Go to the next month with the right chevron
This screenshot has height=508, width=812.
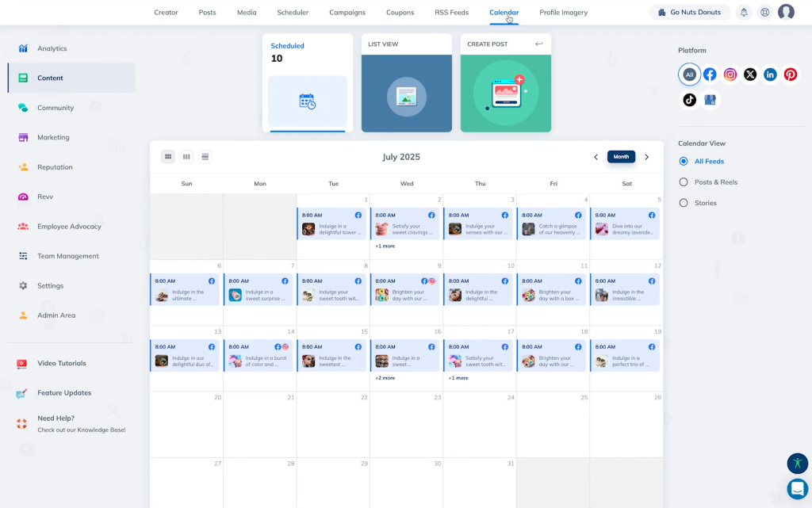[646, 157]
